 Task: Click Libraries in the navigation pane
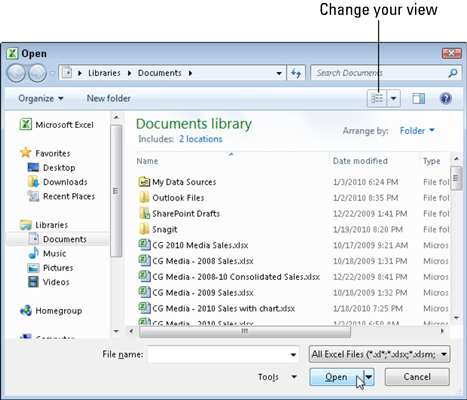(44, 225)
